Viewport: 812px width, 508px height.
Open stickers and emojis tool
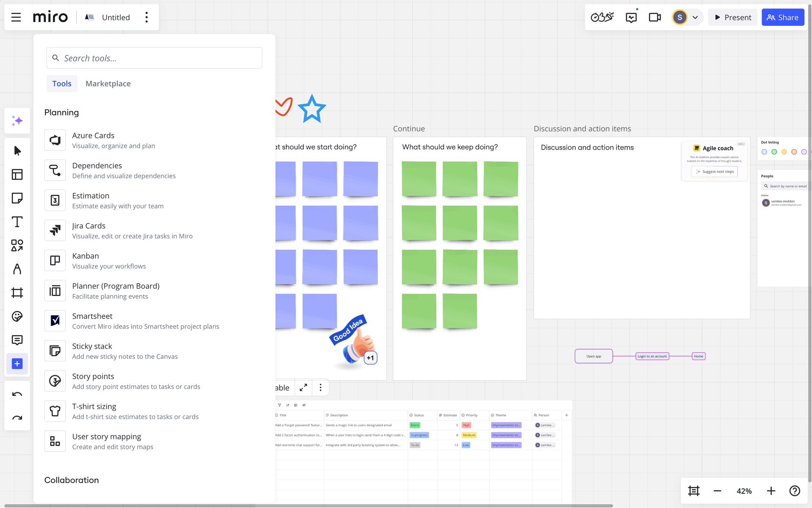click(17, 317)
